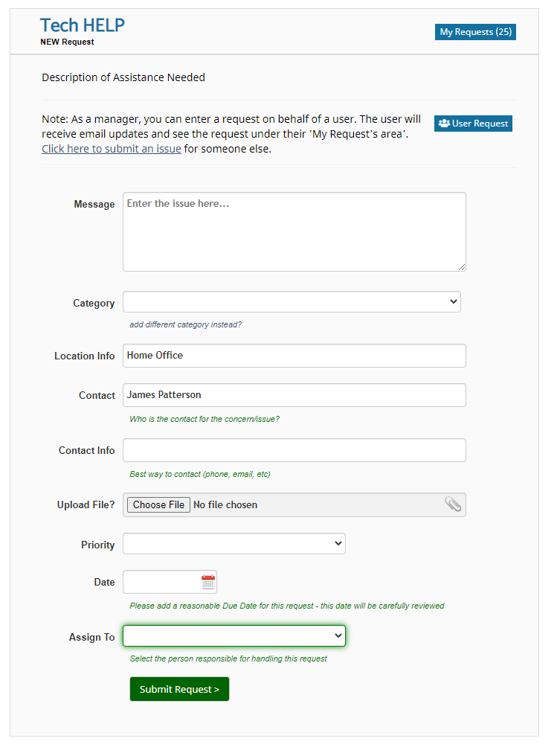Screen dimensions: 560x750
Task: Expand the Priority dropdown
Action: [234, 543]
